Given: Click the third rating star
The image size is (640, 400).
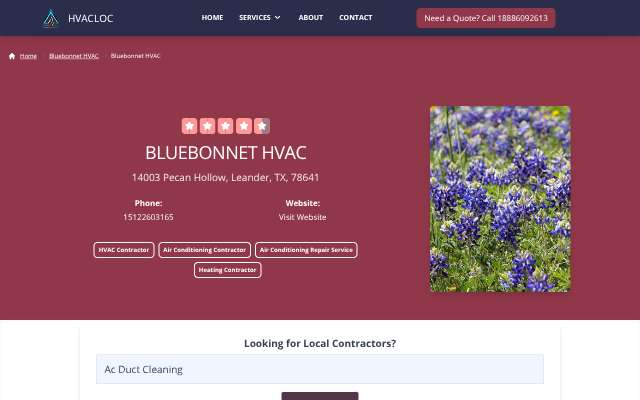Looking at the screenshot, I should [x=225, y=126].
